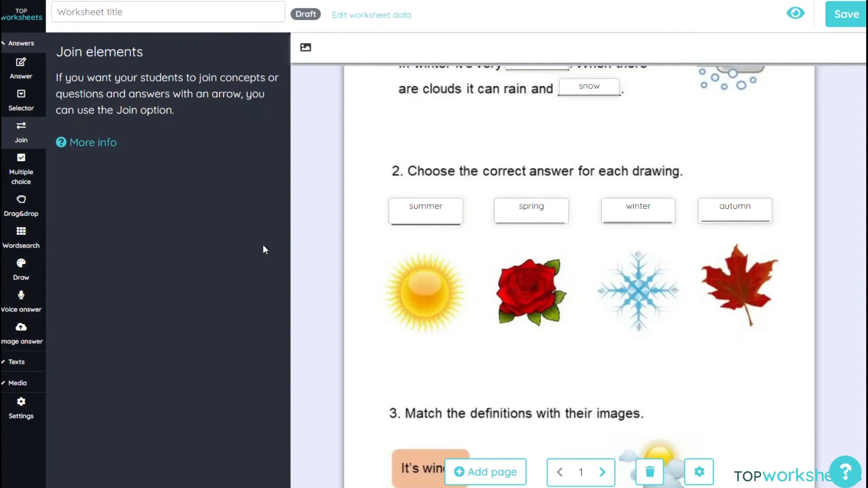
Task: Click page settings gear icon
Action: [x=698, y=471]
